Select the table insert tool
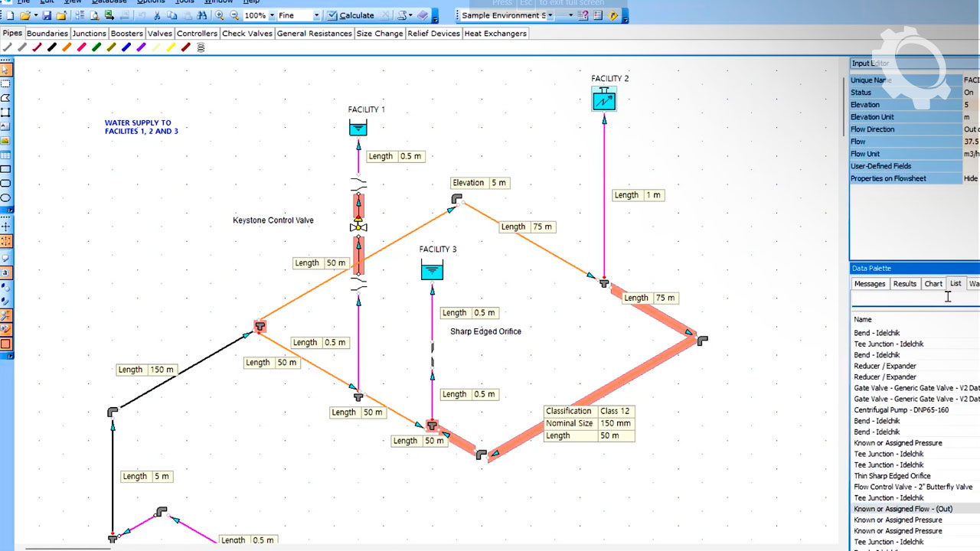The image size is (980, 551). click(x=5, y=155)
